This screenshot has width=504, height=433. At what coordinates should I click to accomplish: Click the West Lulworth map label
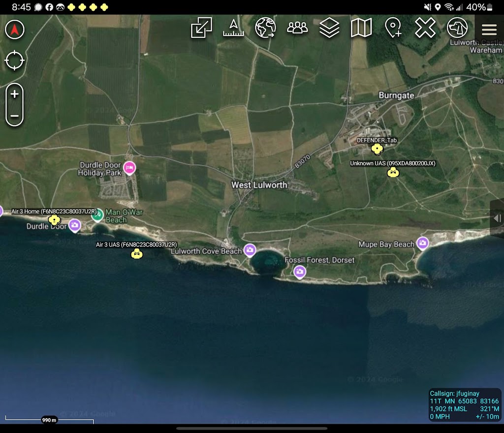(259, 185)
